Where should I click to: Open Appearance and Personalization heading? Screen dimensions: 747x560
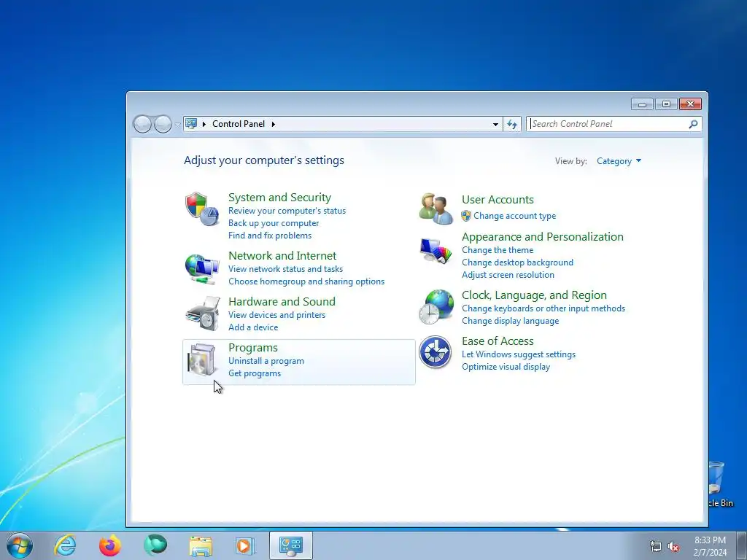point(542,237)
